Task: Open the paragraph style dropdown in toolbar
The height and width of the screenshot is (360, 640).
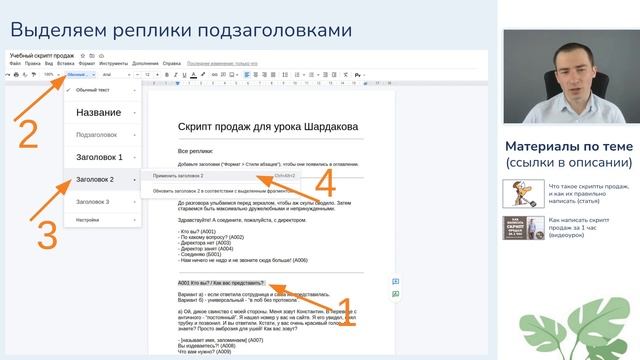Action: 81,75
